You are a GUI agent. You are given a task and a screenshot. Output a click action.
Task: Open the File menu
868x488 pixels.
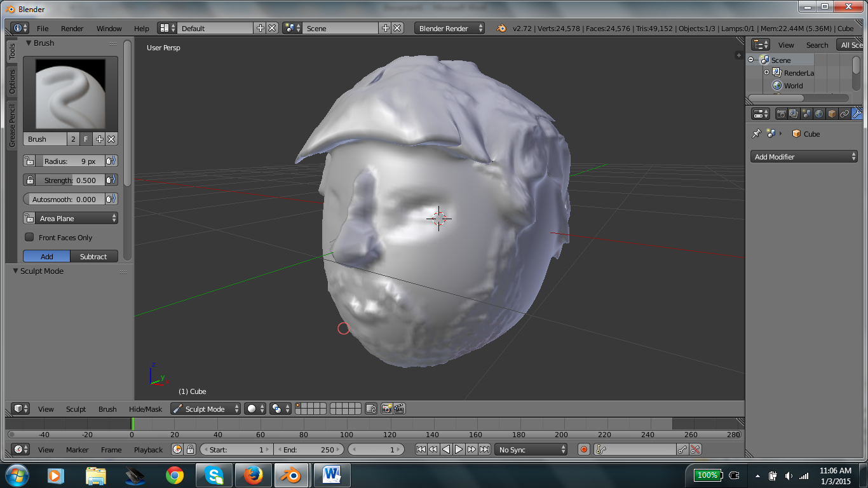43,29
